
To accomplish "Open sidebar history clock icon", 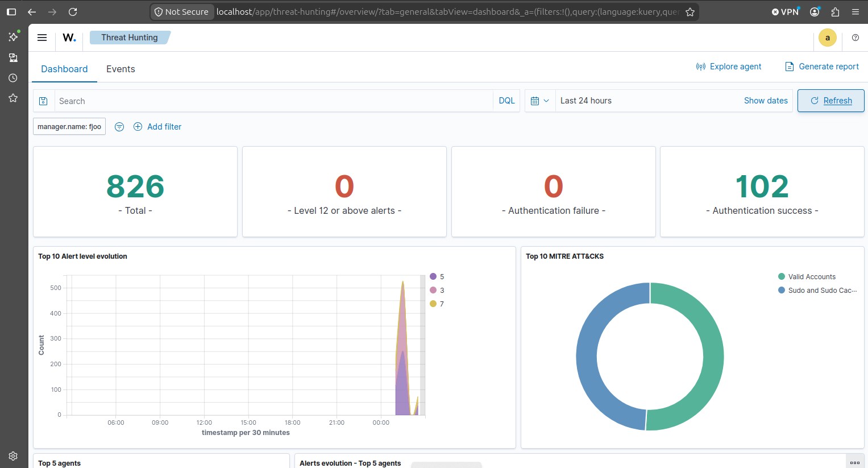I will pyautogui.click(x=13, y=78).
